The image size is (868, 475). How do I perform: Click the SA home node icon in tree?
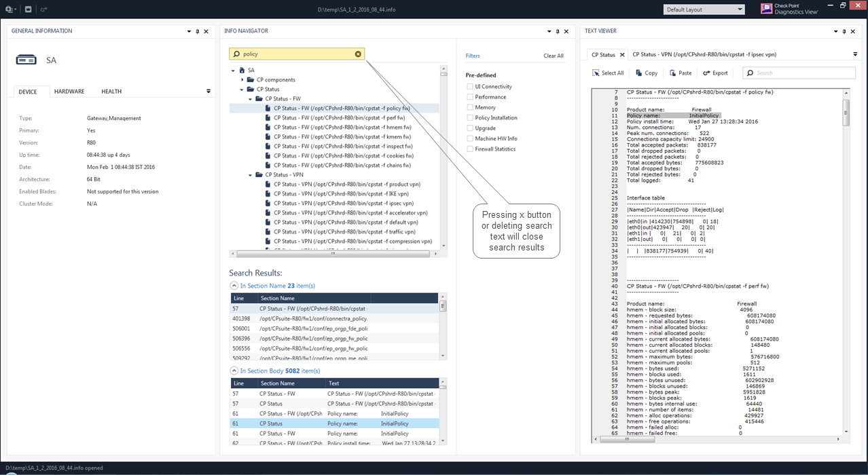pos(242,70)
